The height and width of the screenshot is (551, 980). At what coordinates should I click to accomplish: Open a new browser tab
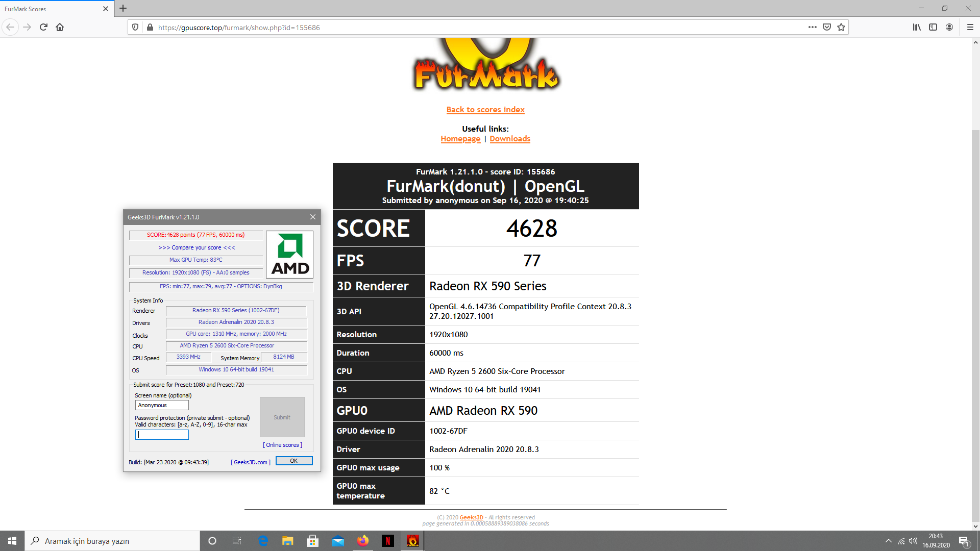click(x=123, y=8)
